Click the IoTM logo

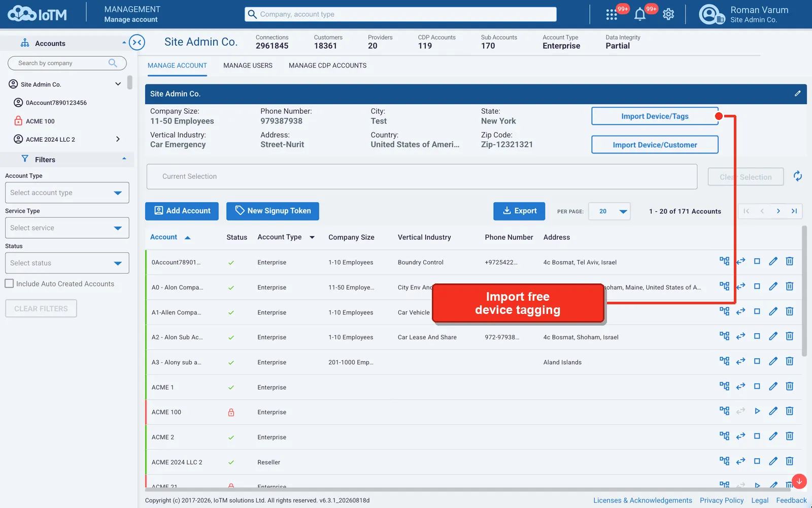[37, 14]
